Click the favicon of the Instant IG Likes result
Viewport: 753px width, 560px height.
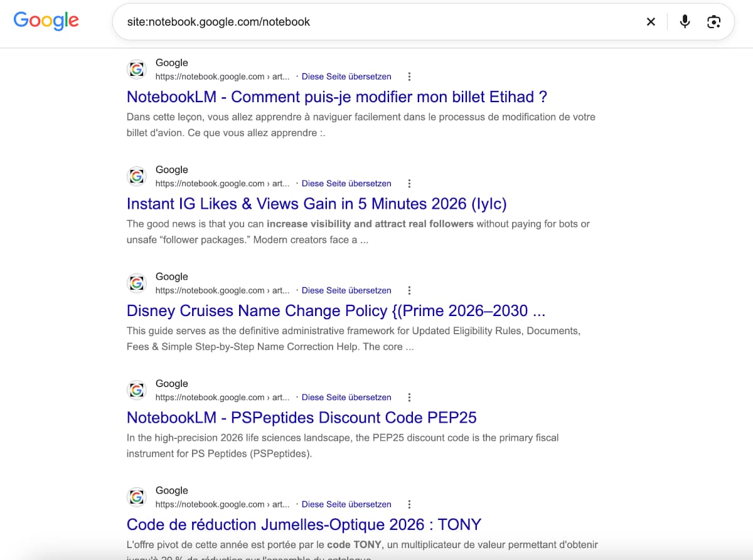tap(137, 177)
